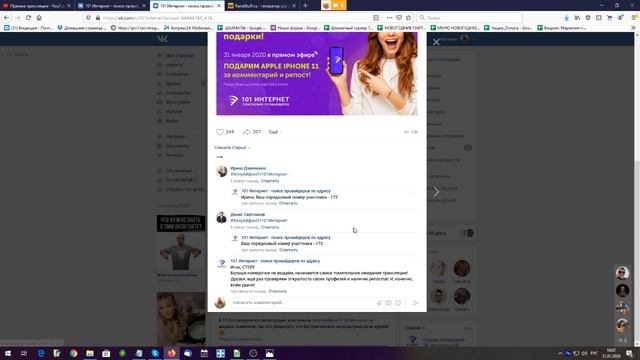Go back with browser back arrow
The image size is (640, 360).
point(7,18)
